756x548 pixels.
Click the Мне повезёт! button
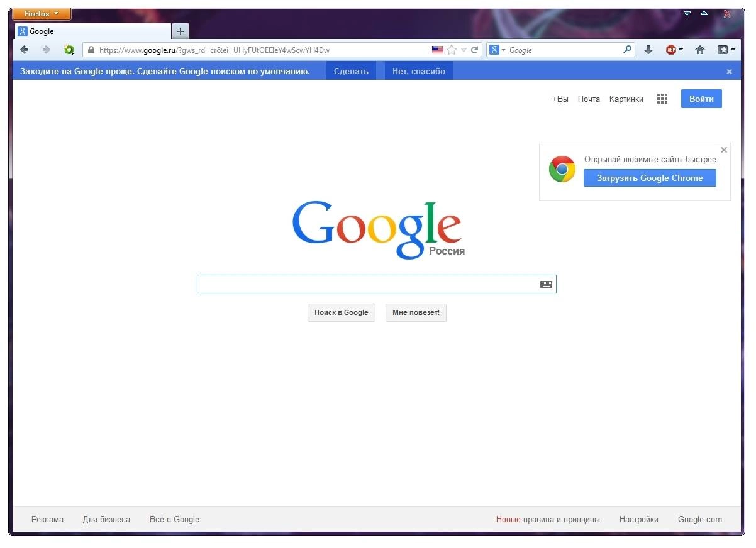(x=416, y=312)
